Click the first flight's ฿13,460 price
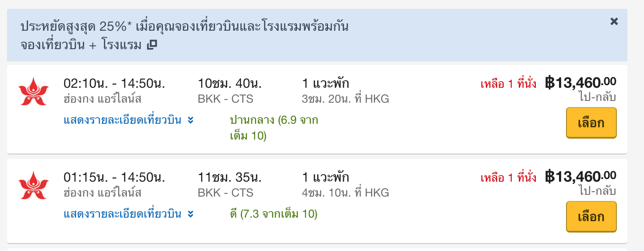Image resolution: width=644 pixels, height=251 pixels. pos(580,82)
